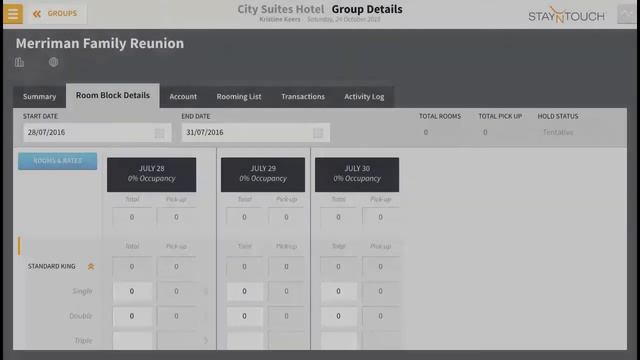This screenshot has height=360, width=640.
Task: Open the End Date calendar picker
Action: coord(318,133)
